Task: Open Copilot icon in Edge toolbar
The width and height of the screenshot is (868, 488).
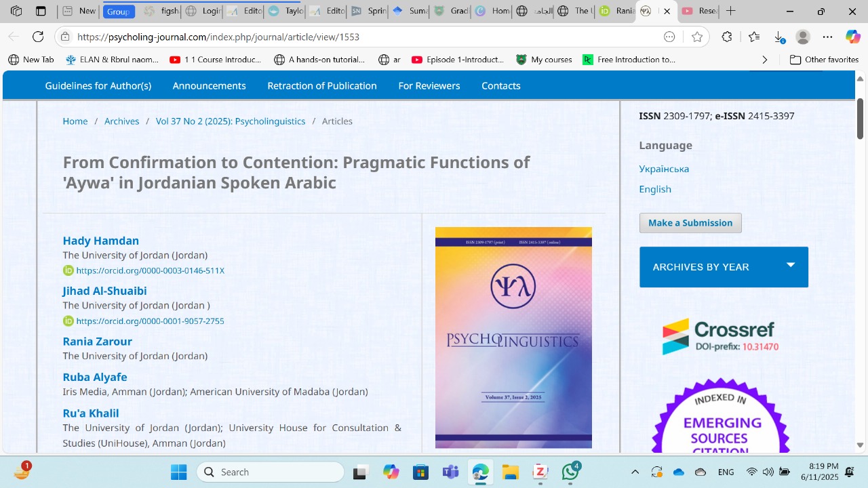Action: coord(852,37)
